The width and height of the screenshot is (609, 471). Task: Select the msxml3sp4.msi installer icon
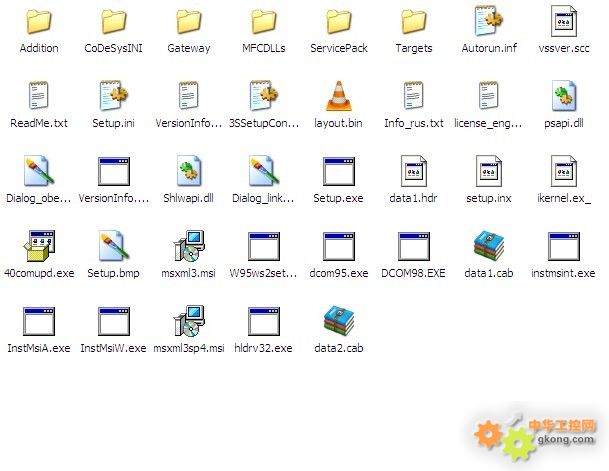(x=189, y=320)
